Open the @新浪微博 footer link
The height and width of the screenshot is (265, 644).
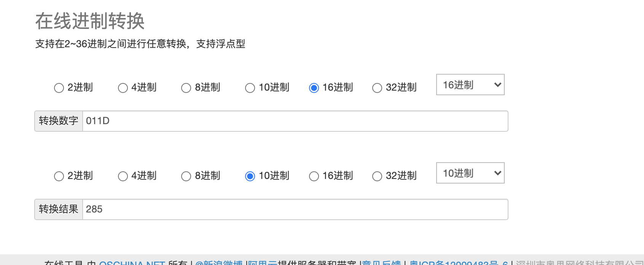219,263
